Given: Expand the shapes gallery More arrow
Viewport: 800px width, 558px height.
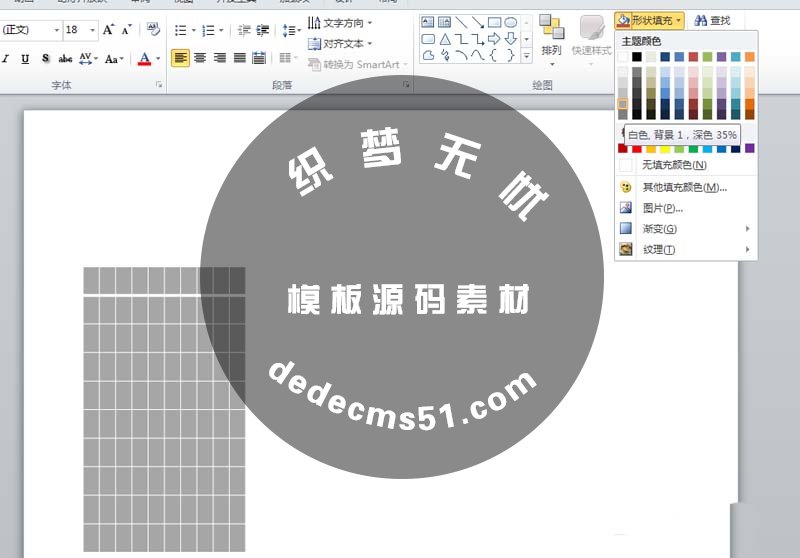Looking at the screenshot, I should tap(527, 56).
